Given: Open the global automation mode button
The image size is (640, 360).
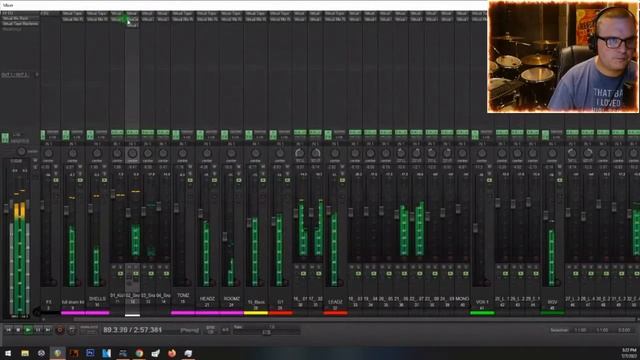Looking at the screenshot, I should tap(89, 330).
